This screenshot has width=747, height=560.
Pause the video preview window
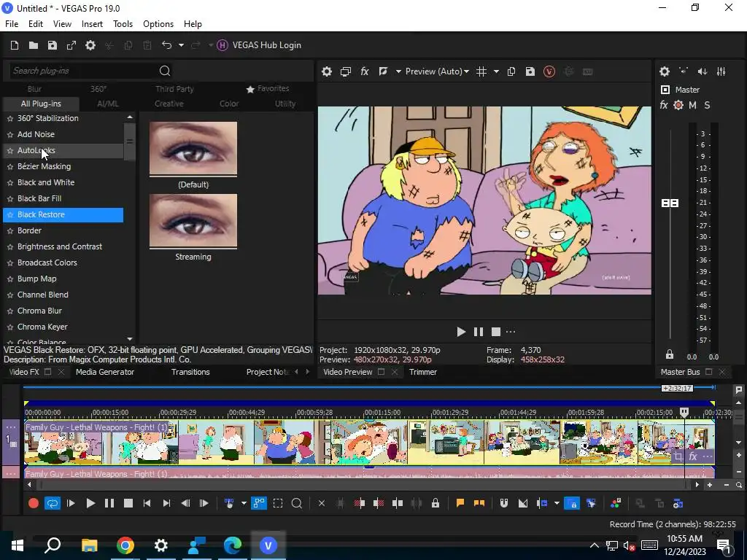[479, 332]
